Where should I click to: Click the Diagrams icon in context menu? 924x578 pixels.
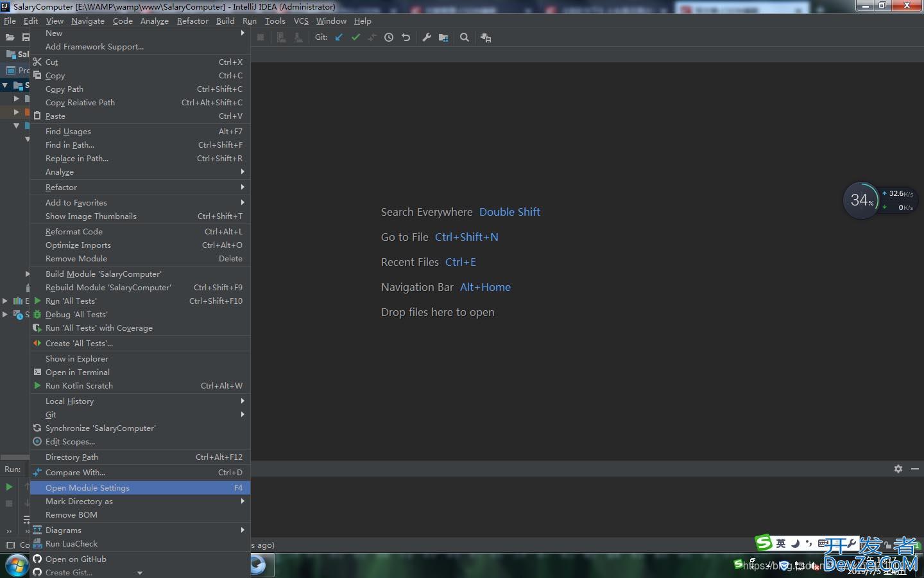pos(37,530)
